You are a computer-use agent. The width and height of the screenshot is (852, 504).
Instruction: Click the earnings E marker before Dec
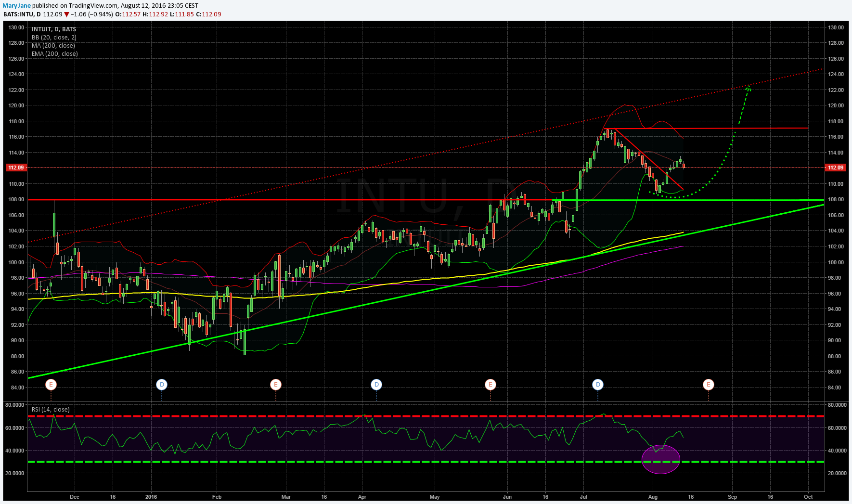pos(51,385)
